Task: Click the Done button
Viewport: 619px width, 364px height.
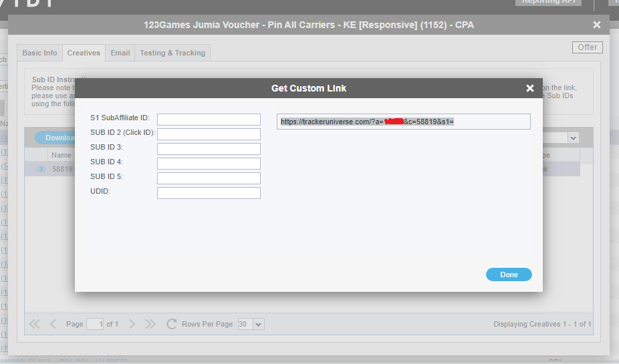Action: [x=509, y=275]
